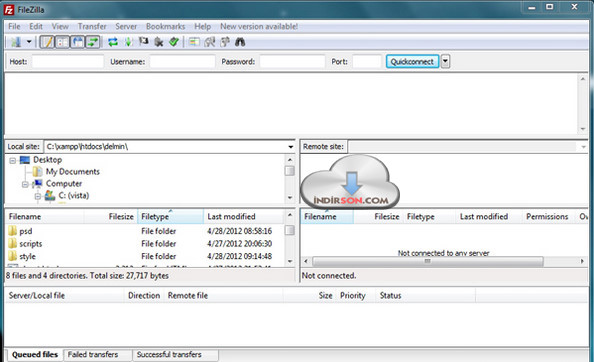594x362 pixels.
Task: Click the local file list scrollbar thumb
Action: coord(289,230)
